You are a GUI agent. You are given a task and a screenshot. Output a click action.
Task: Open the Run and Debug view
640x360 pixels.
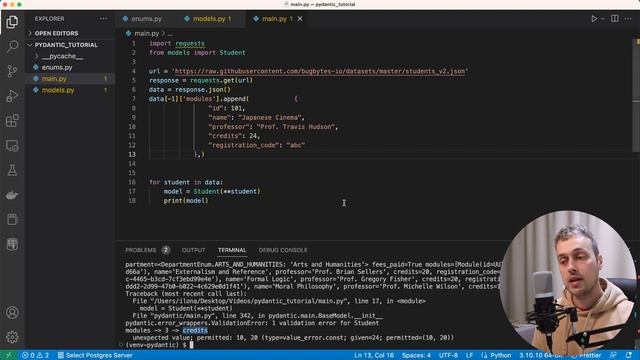(12, 96)
